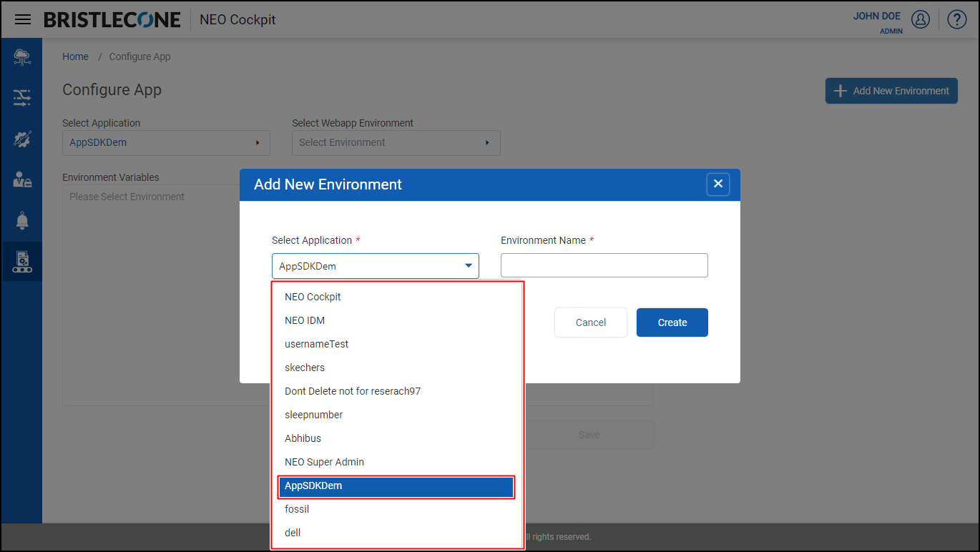Select Abhibus from the application list
This screenshot has height=552, width=980.
397,438
